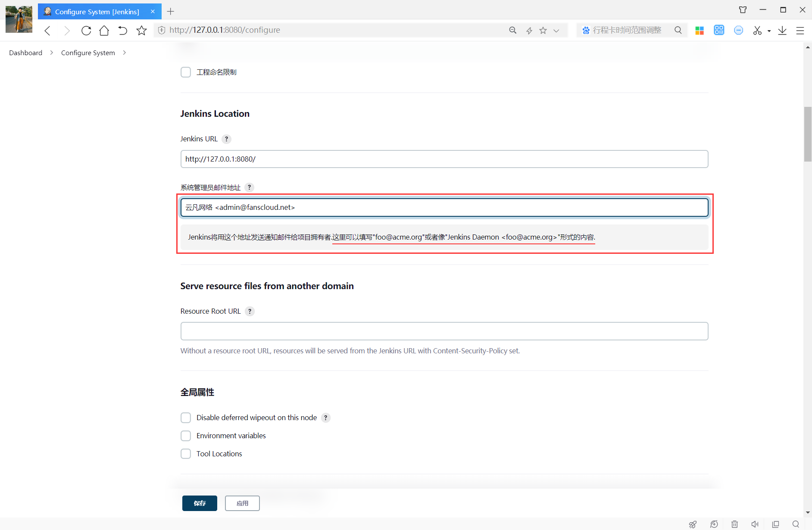This screenshot has height=530, width=812.
Task: Click the refresh/history icon in status bar
Action: (x=714, y=524)
